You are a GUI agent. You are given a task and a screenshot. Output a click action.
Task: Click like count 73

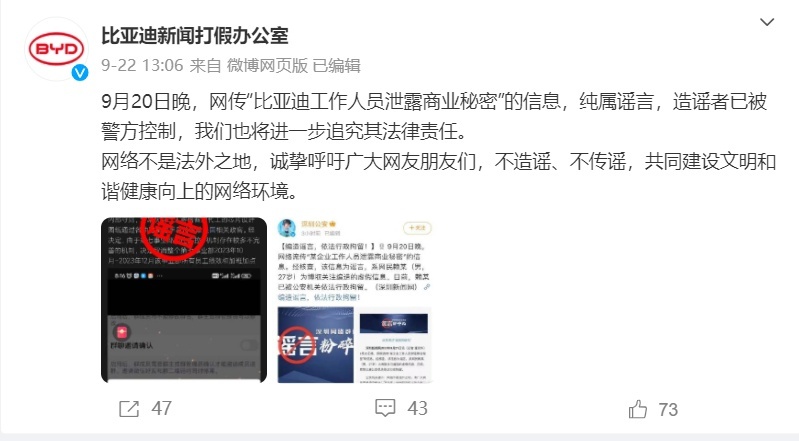pyautogui.click(x=668, y=409)
